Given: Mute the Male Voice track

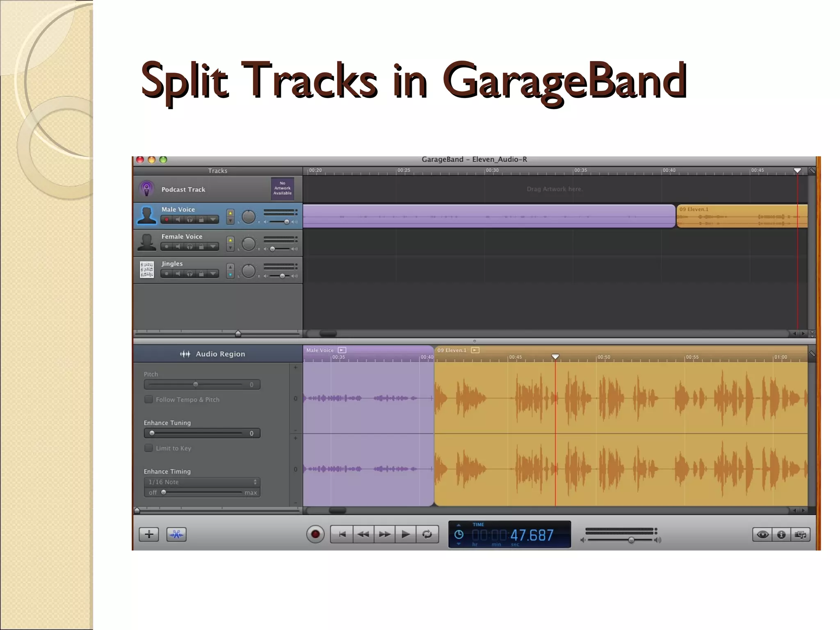Looking at the screenshot, I should coord(178,220).
